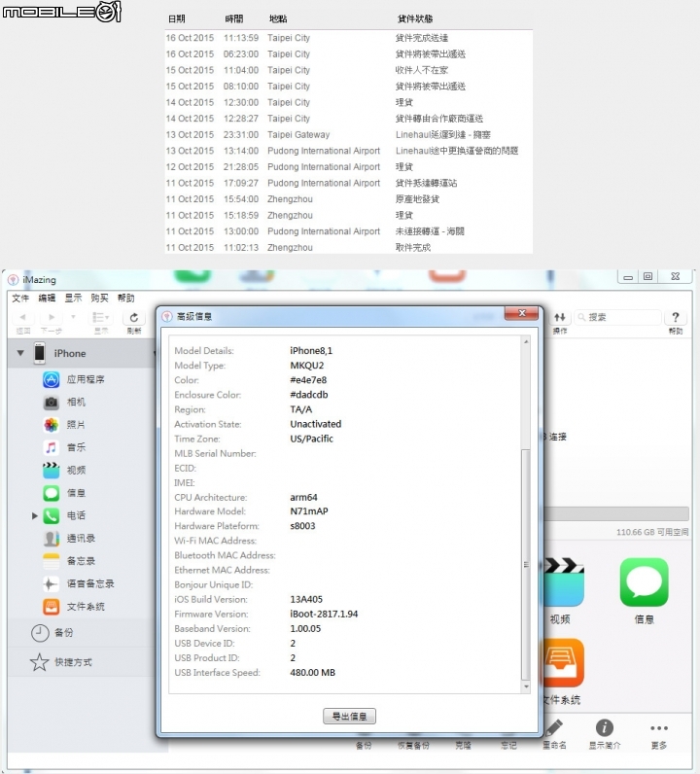
Task: Click the 备份 button in bottom toolbar
Action: click(x=364, y=746)
